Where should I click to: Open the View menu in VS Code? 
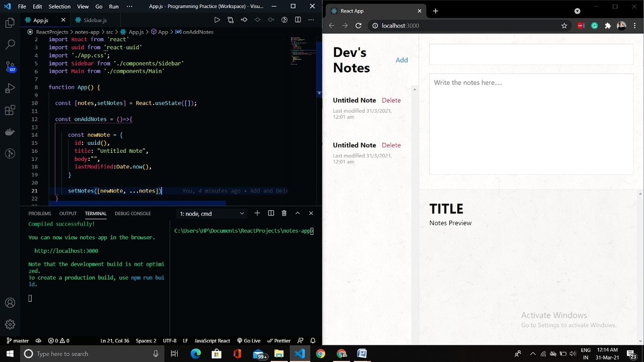[x=83, y=6]
